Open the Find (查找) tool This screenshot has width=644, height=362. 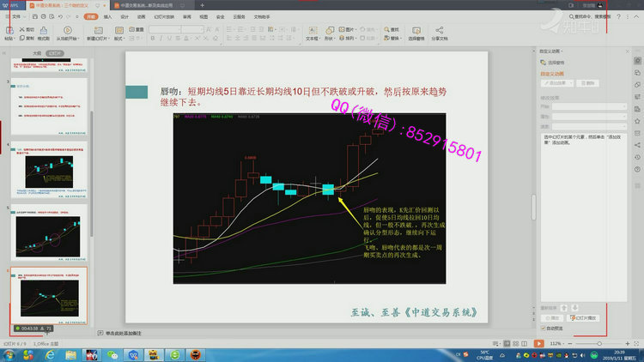[x=394, y=28]
